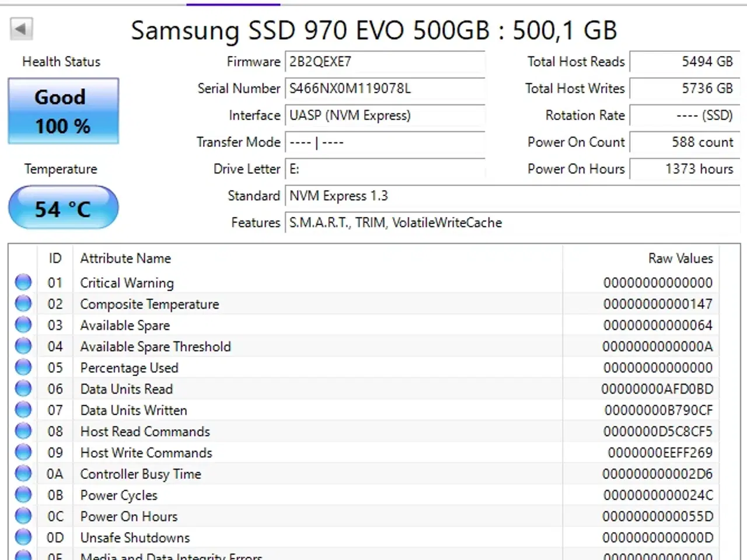Select the Host Read Commands attribute name
The image size is (747, 560).
[x=145, y=432]
